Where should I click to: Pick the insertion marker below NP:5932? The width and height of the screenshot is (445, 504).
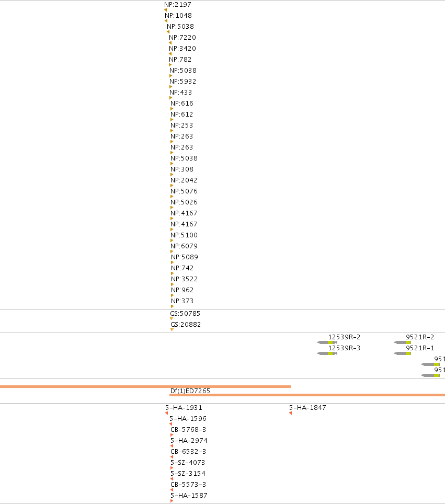(x=171, y=87)
